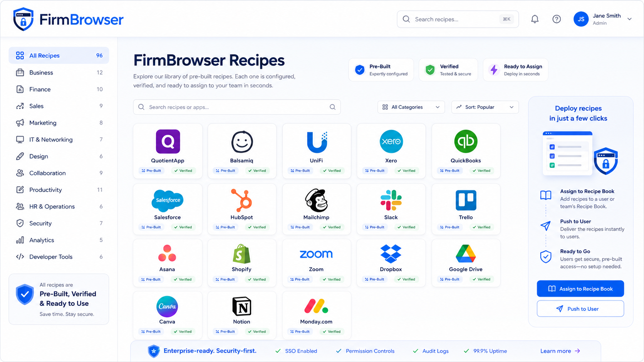644x362 pixels.
Task: Click the Push to User button
Action: click(580, 309)
